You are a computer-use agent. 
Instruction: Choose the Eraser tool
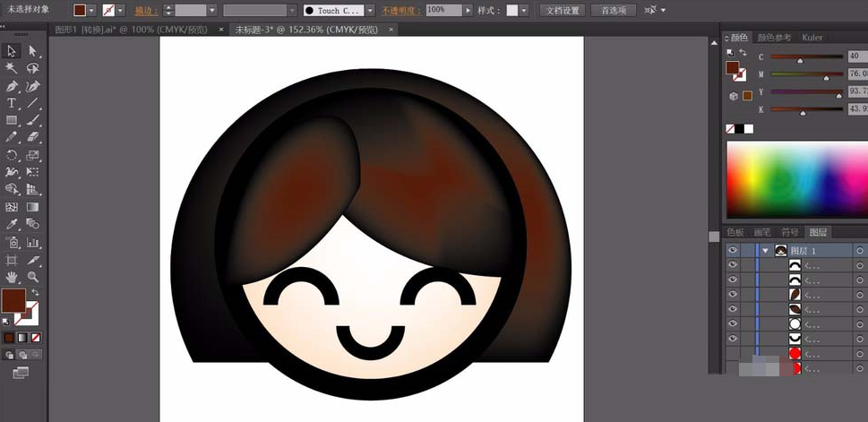click(x=33, y=137)
